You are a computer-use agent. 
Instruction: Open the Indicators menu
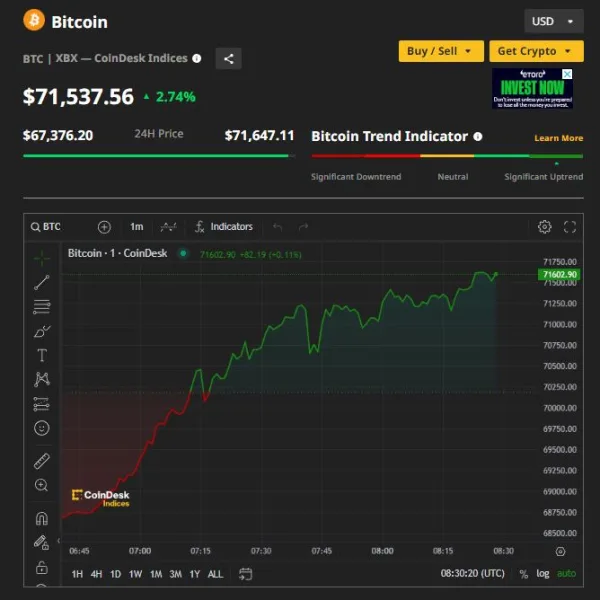[x=224, y=227]
